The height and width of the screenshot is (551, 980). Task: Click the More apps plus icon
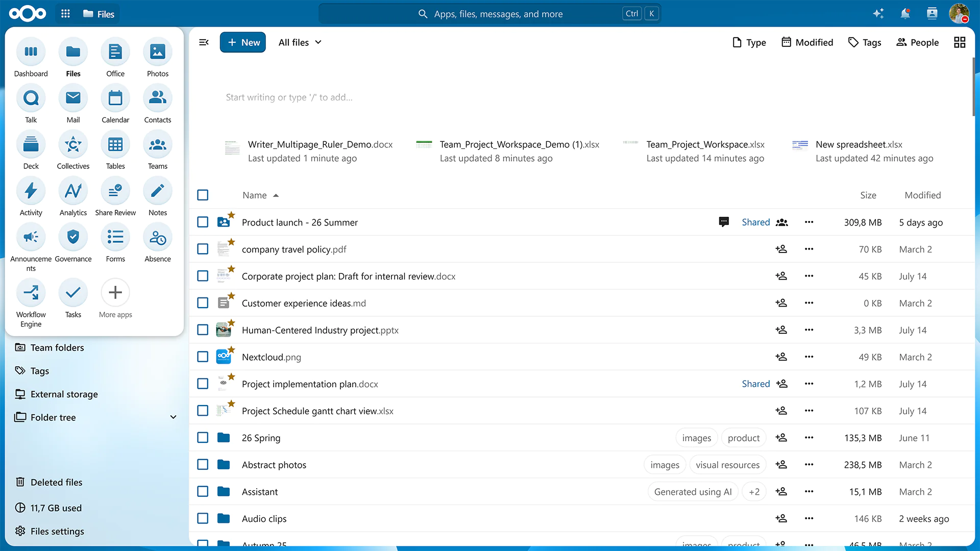coord(115,292)
